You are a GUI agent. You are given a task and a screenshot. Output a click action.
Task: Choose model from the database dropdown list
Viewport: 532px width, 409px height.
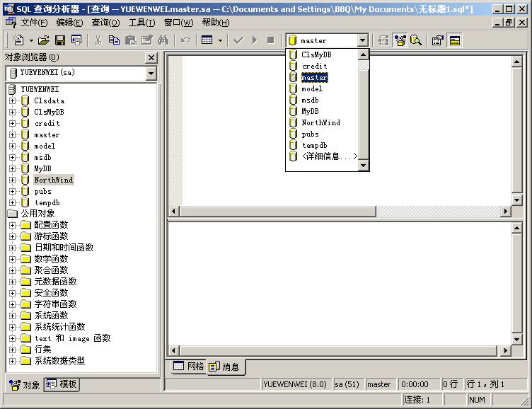click(312, 89)
